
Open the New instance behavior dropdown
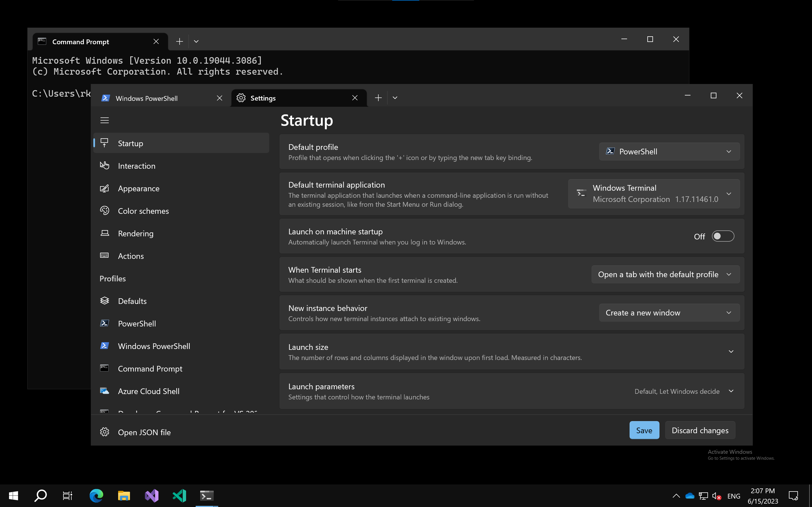[669, 313]
